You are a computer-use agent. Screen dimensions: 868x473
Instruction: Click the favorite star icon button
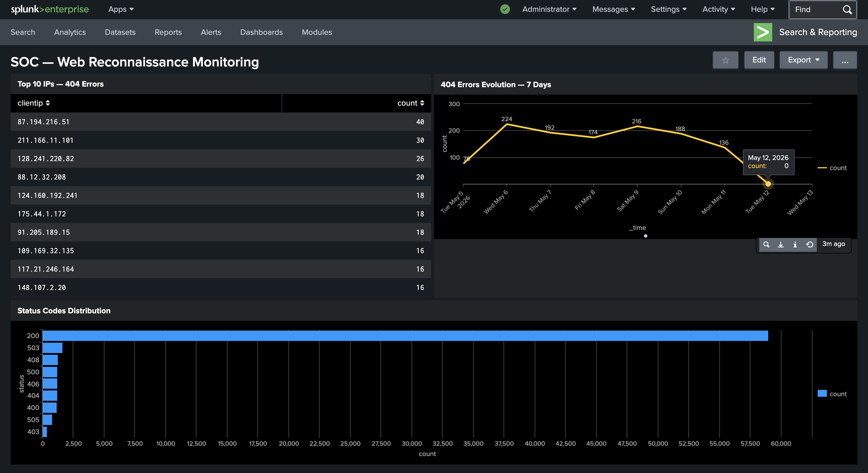(x=725, y=60)
